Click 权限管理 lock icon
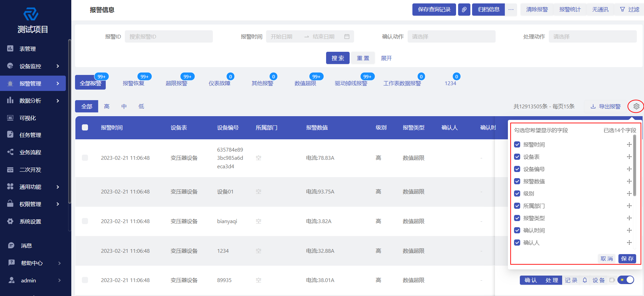The image size is (644, 296). click(10, 204)
